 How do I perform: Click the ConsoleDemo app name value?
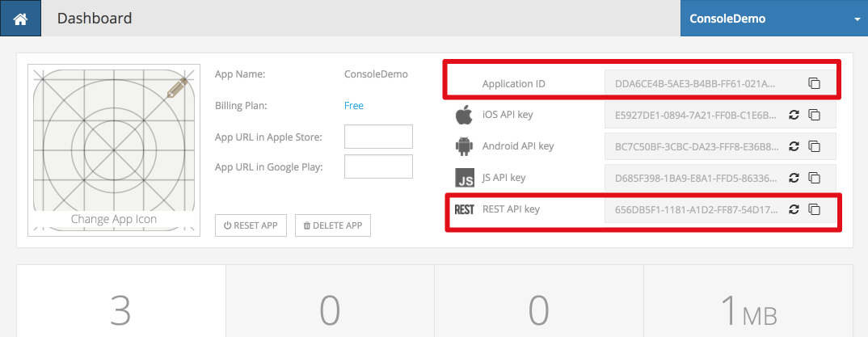[x=376, y=74]
